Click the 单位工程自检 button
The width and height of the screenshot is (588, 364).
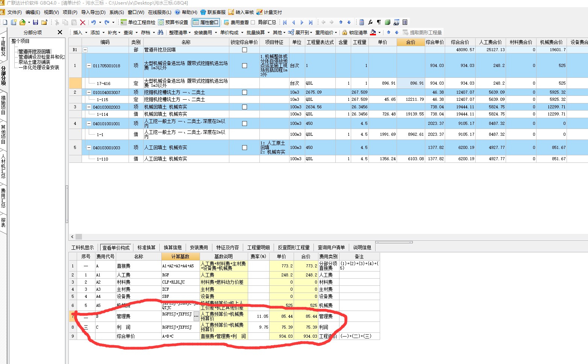pyautogui.click(x=138, y=23)
